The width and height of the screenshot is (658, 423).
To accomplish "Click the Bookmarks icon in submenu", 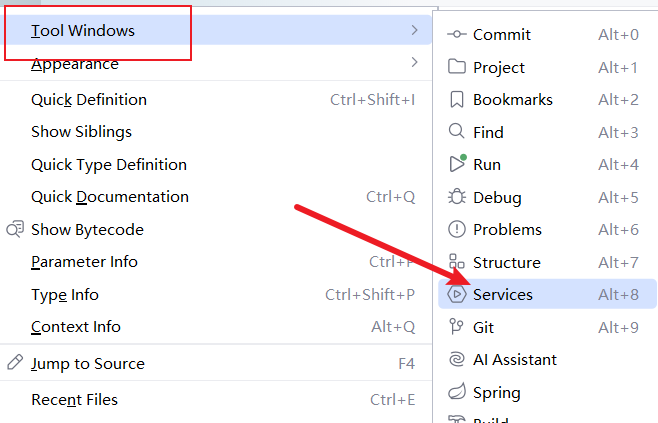I will tap(457, 100).
